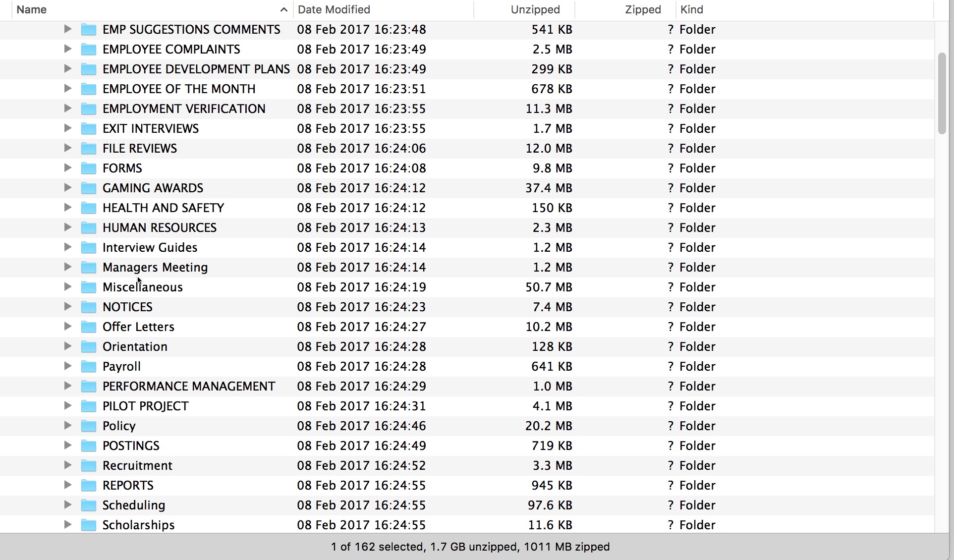Toggle the Name column sort arrow

pyautogui.click(x=283, y=9)
